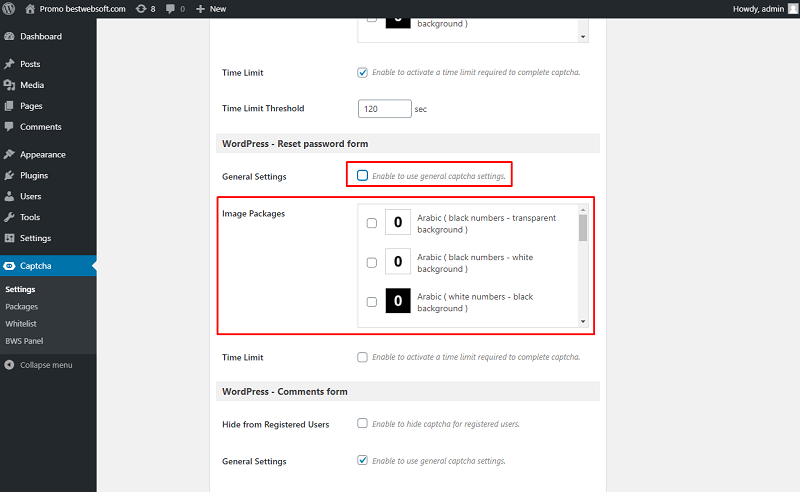Click the upper package list scroll down arrow
The width and height of the screenshot is (800, 492).
click(x=583, y=37)
